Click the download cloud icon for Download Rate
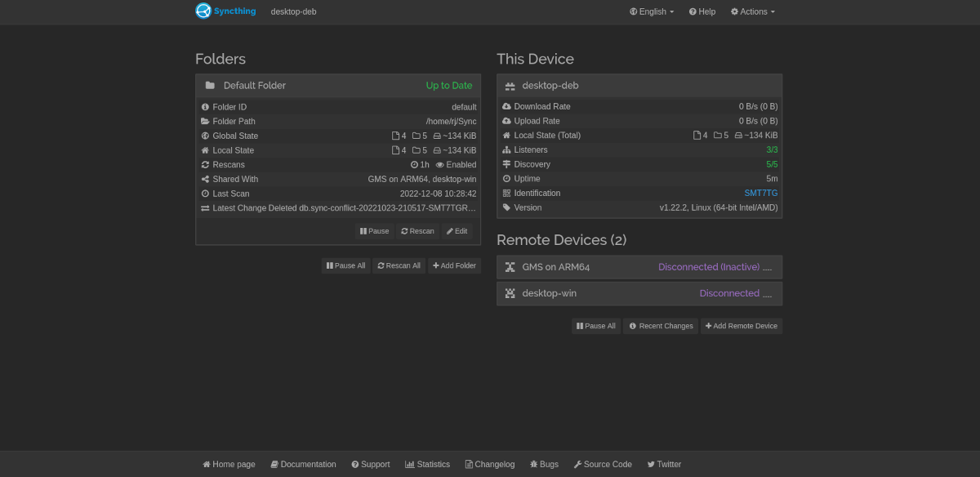The height and width of the screenshot is (477, 980). point(506,106)
